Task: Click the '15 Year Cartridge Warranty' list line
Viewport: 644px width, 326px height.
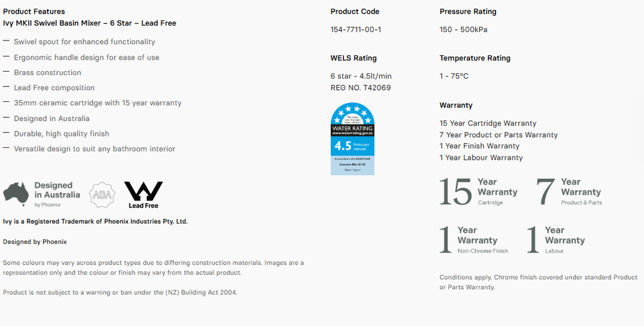Action: coord(488,123)
